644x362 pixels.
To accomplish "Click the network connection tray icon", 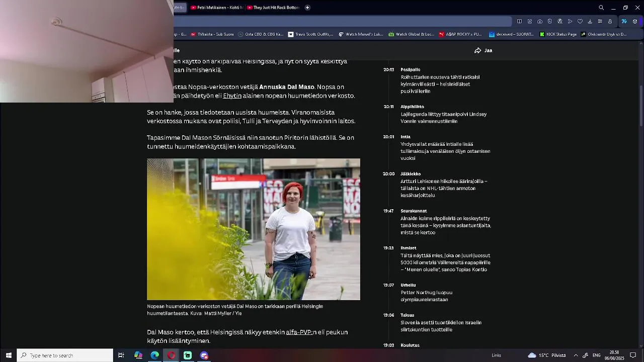I will tap(586, 355).
